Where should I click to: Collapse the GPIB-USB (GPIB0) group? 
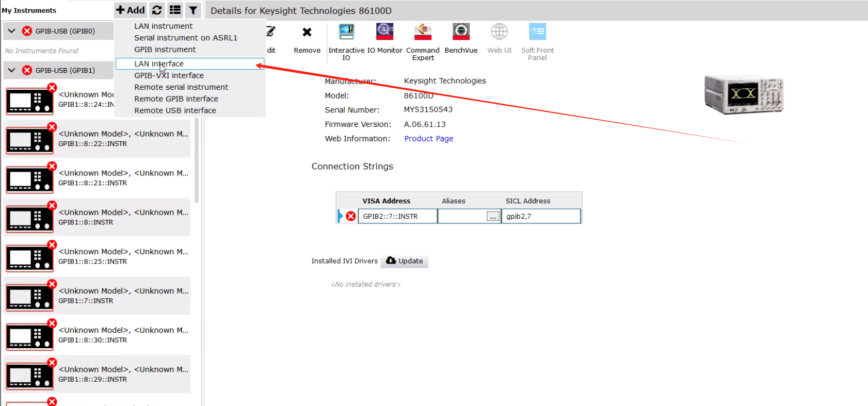click(11, 31)
